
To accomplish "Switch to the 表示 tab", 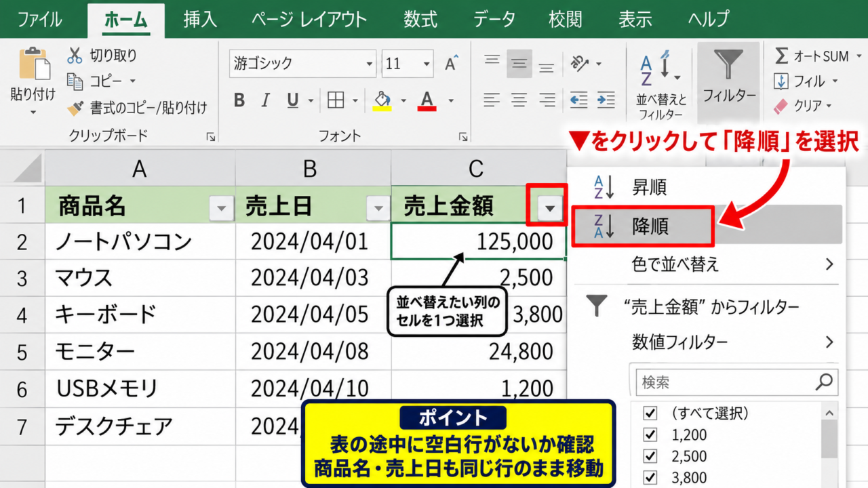I will [635, 19].
